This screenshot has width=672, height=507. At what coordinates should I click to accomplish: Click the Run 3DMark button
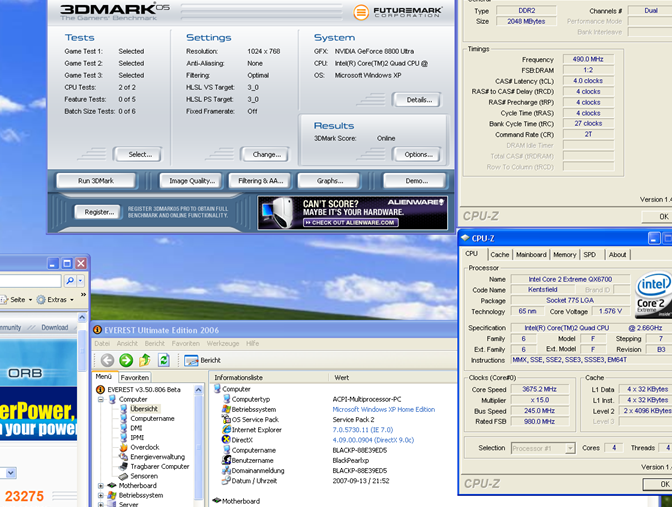[96, 181]
